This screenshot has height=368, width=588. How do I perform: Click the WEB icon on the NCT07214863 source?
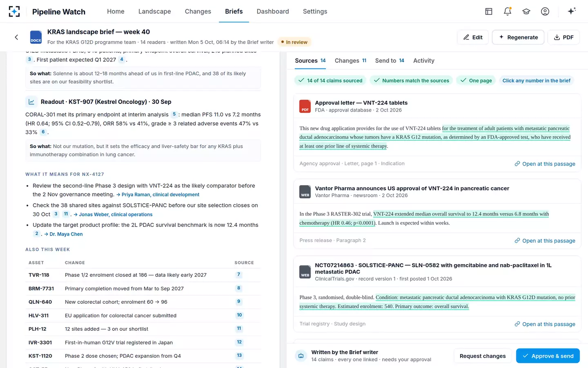[305, 272]
